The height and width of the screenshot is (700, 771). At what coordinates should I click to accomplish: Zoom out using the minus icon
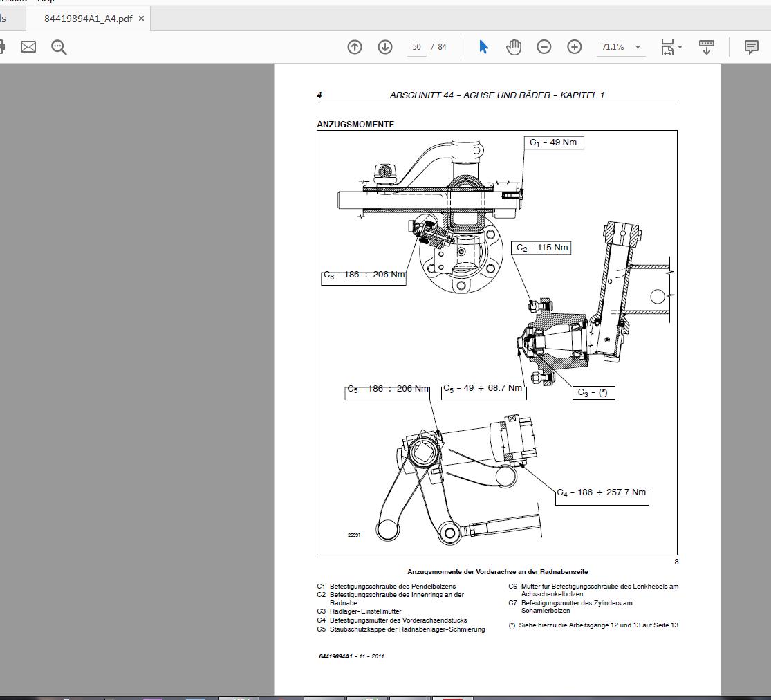pyautogui.click(x=544, y=46)
